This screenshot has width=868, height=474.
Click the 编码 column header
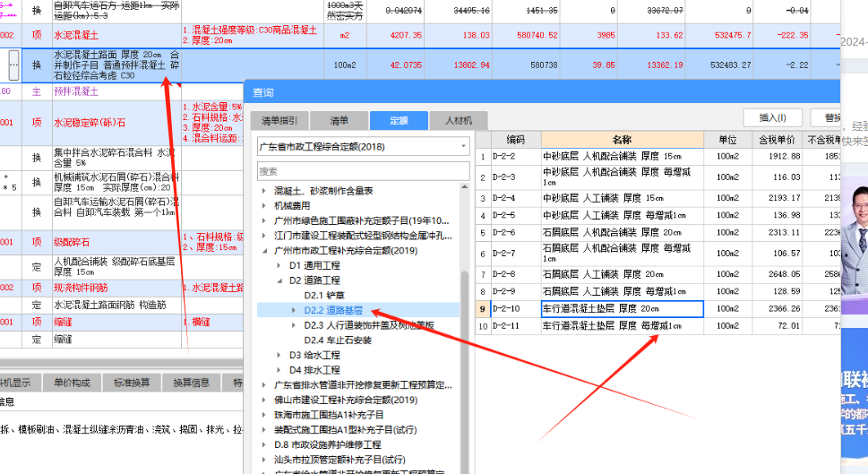pos(515,140)
